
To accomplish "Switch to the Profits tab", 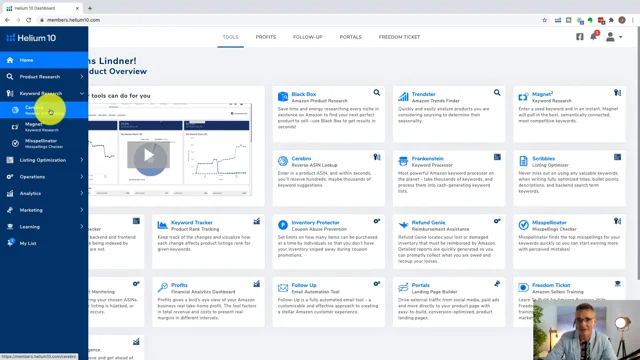I will coord(266,37).
